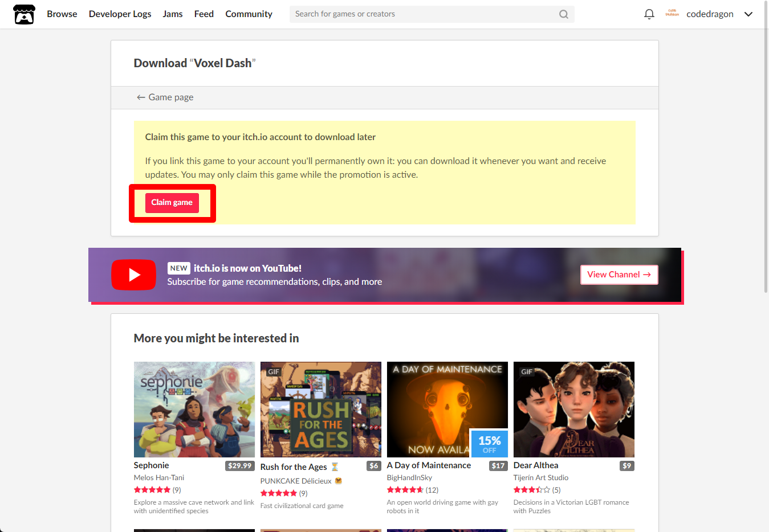This screenshot has width=769, height=532.
Task: Go back to the Game page
Action: click(x=165, y=97)
